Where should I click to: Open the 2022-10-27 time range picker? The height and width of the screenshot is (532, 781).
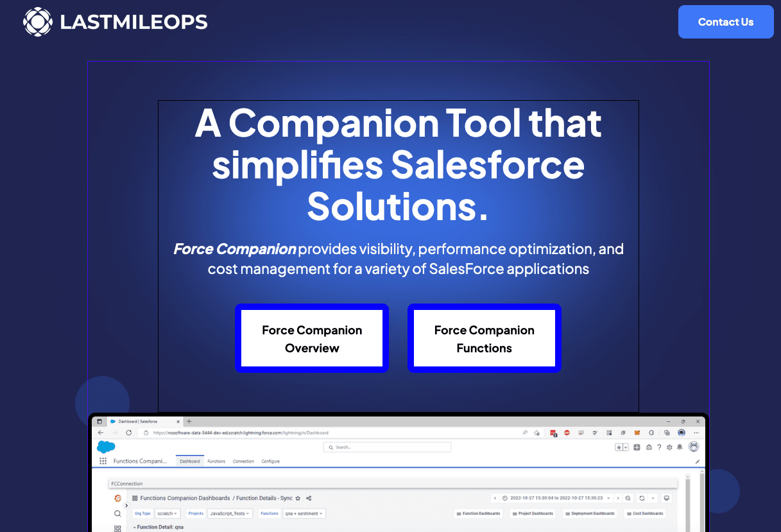pyautogui.click(x=556, y=498)
